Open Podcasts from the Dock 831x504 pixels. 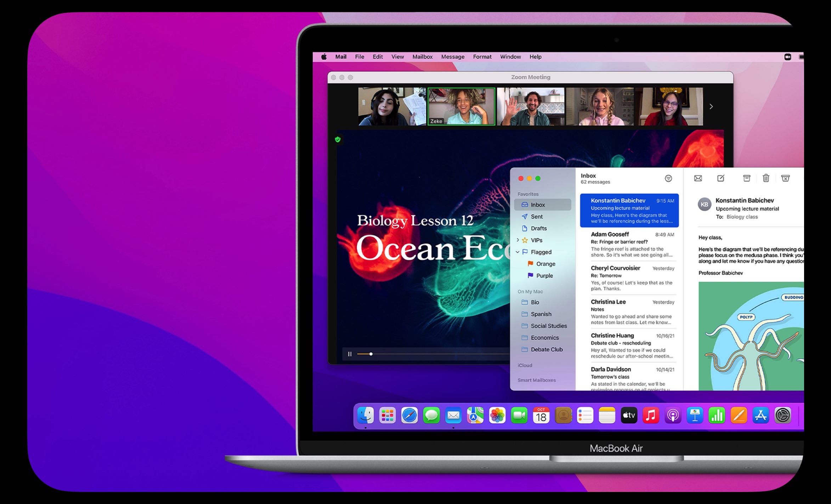673,416
